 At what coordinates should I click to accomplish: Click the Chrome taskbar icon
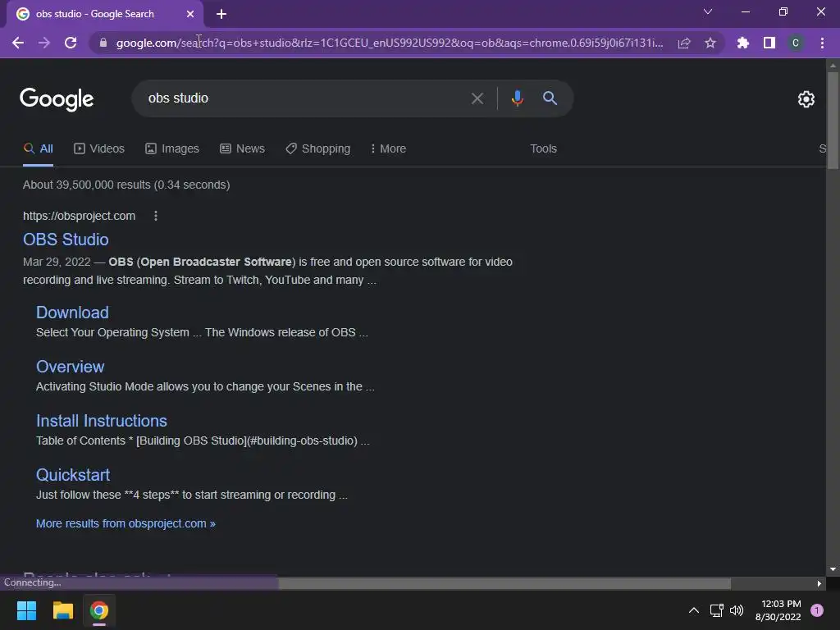point(99,610)
